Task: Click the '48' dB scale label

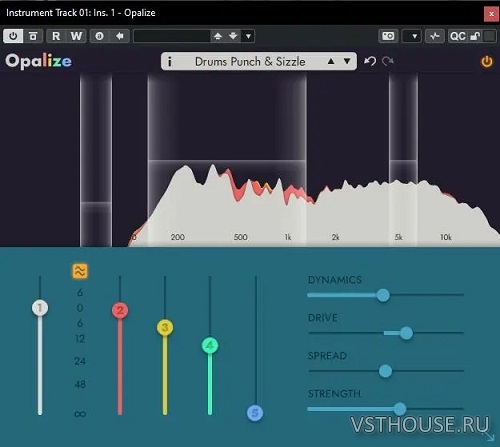Action: click(x=80, y=384)
